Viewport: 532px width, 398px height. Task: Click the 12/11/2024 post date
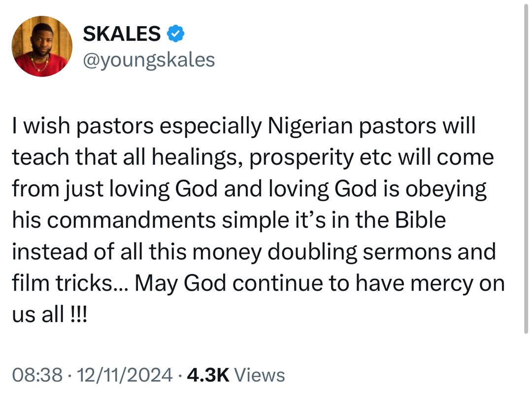click(128, 375)
